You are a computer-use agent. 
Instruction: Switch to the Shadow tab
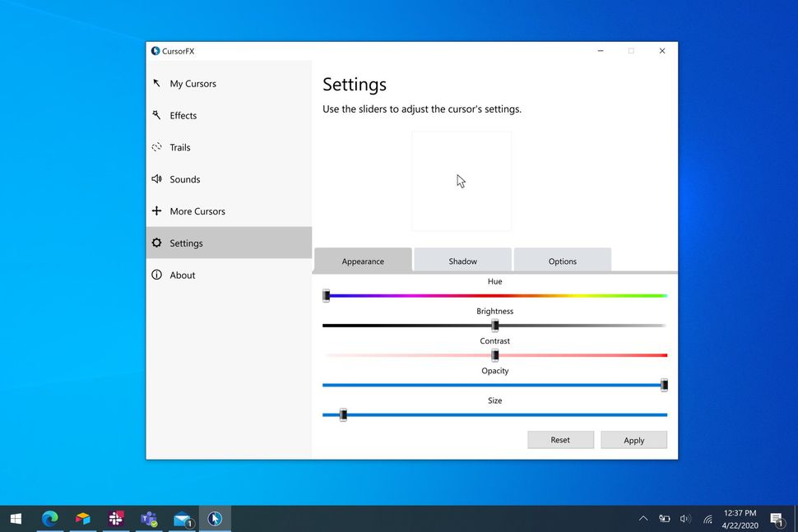click(462, 260)
